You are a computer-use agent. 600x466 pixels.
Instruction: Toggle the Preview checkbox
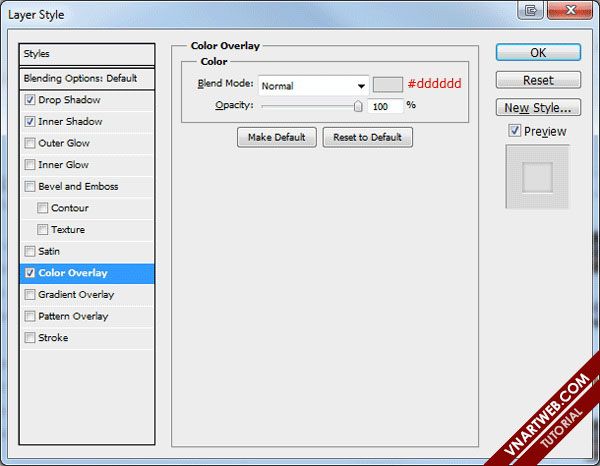[x=514, y=131]
